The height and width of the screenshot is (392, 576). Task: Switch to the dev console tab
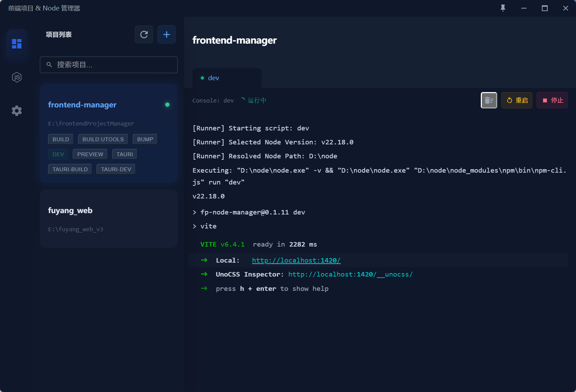(213, 78)
